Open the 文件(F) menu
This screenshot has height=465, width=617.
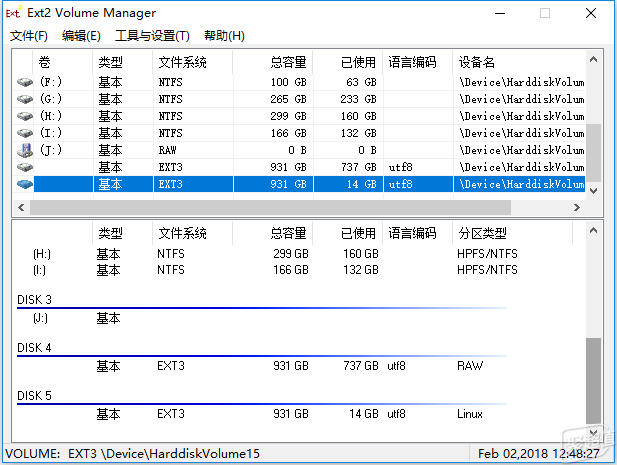(29, 36)
